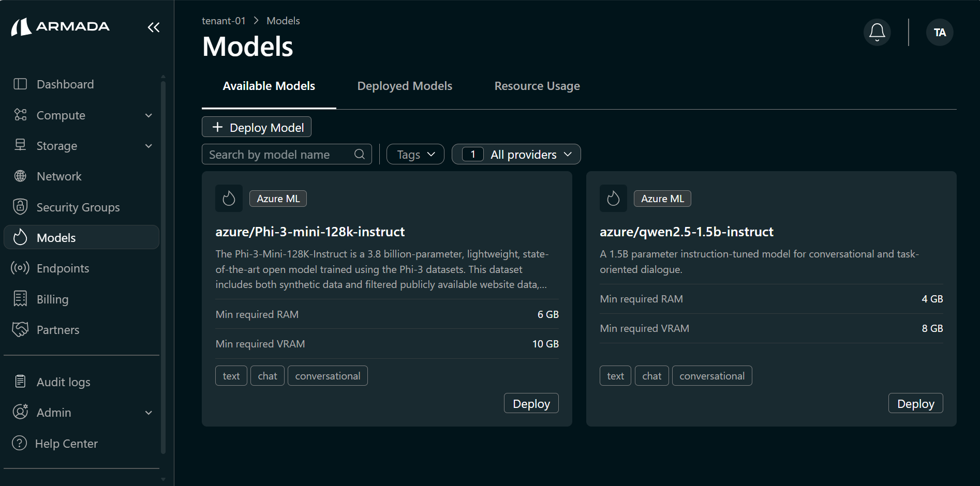Click '8 GB' VRAM value on qwen2.5 card

pyautogui.click(x=932, y=328)
